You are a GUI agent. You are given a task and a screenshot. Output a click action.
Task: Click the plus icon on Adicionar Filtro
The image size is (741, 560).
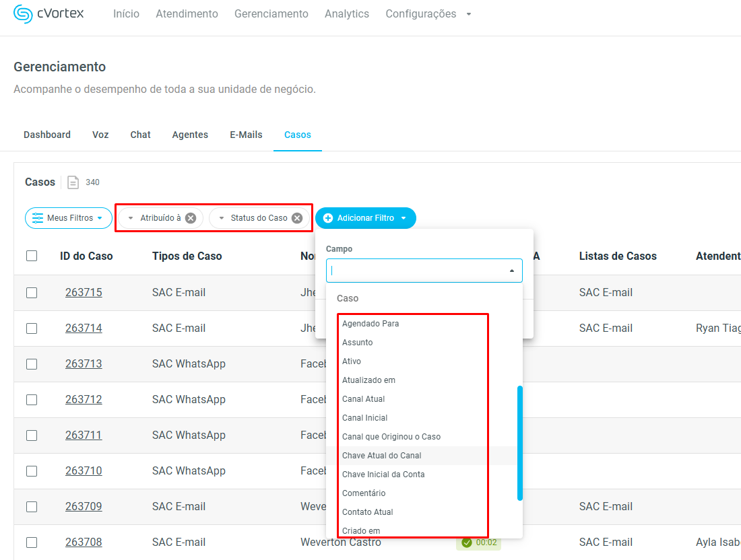tap(328, 218)
